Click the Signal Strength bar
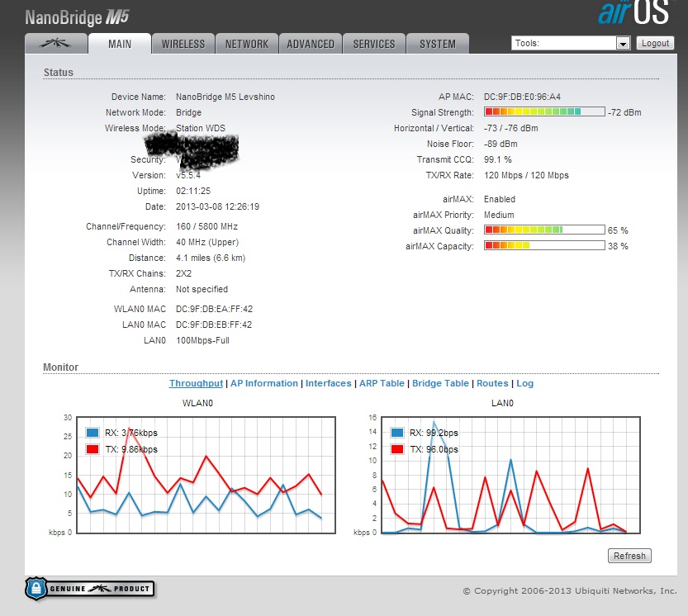Image resolution: width=688 pixels, height=616 pixels. click(x=544, y=111)
